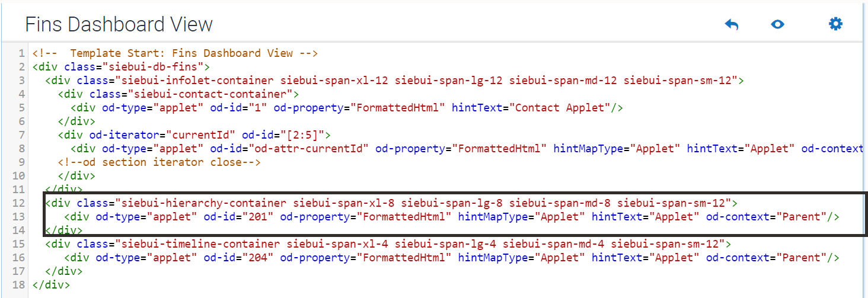This screenshot has width=868, height=298.
Task: Click the undo arrow icon
Action: tap(732, 24)
